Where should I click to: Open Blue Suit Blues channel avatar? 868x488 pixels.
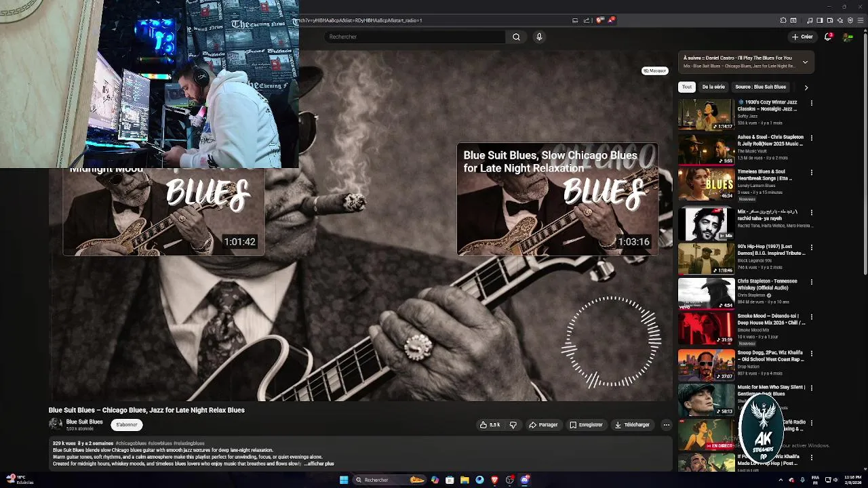(x=56, y=424)
